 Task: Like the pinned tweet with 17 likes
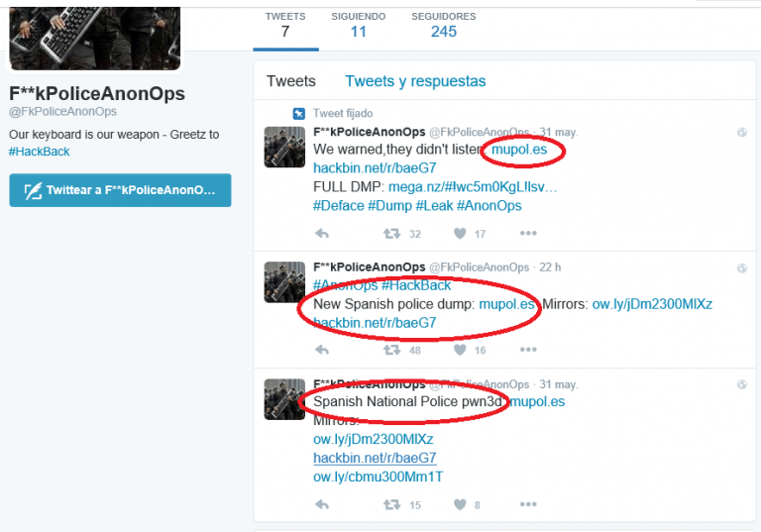(460, 234)
